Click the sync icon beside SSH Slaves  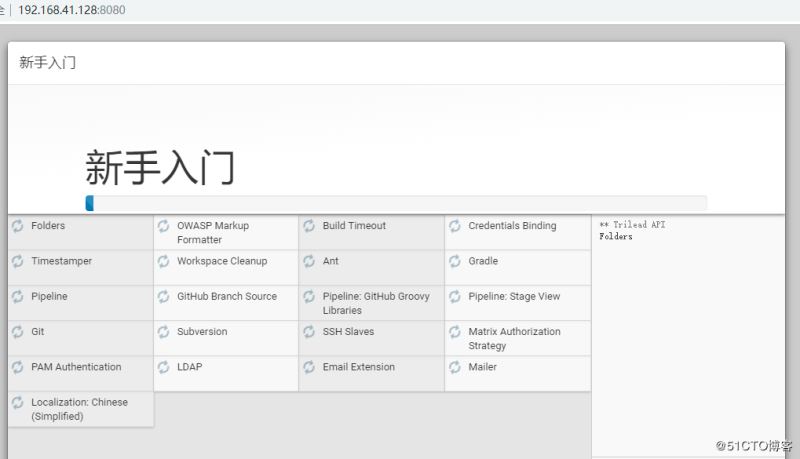(309, 332)
